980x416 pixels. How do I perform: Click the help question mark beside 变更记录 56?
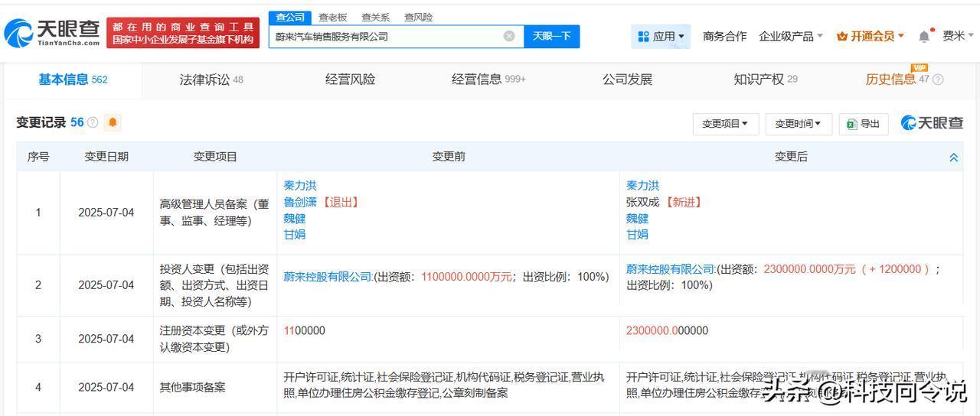click(x=93, y=122)
